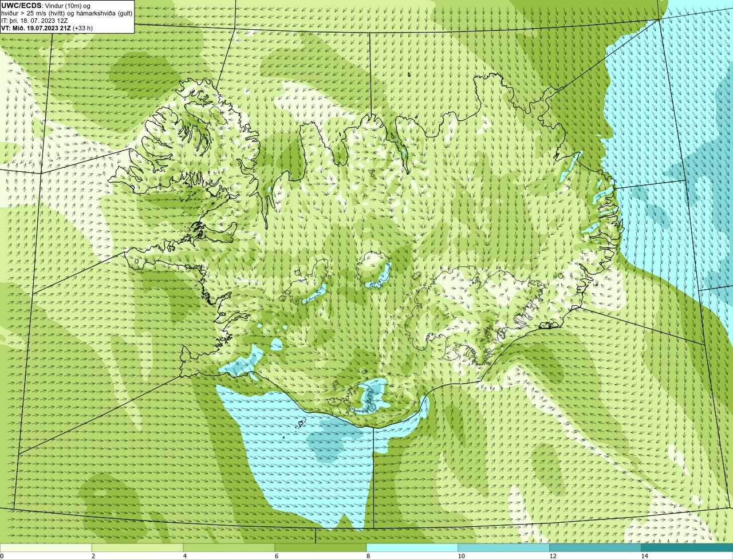Image resolution: width=733 pixels, height=560 pixels.
Task: Click the legend scale value 10
Action: click(x=460, y=556)
